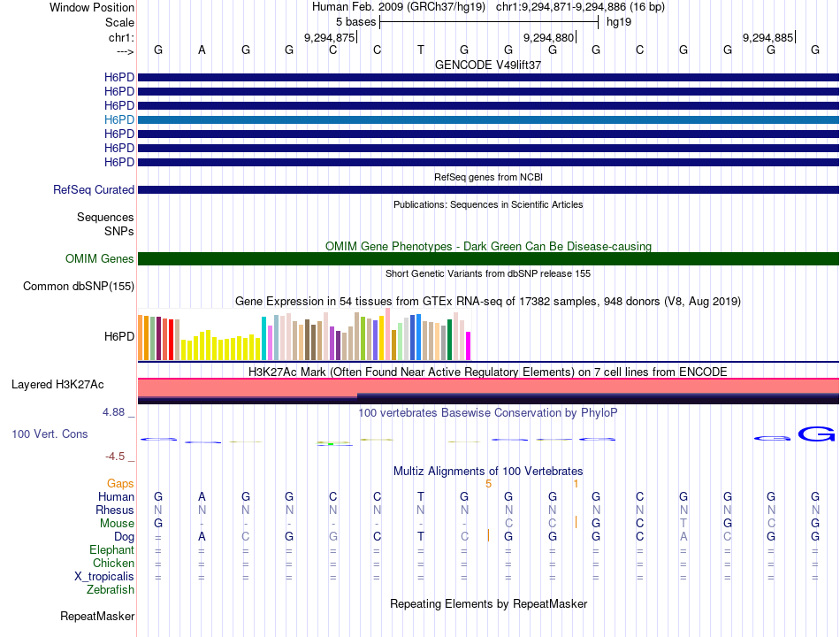Image resolution: width=840 pixels, height=637 pixels.
Task: Click the light blue H6PD transcript label
Action: tap(119, 119)
